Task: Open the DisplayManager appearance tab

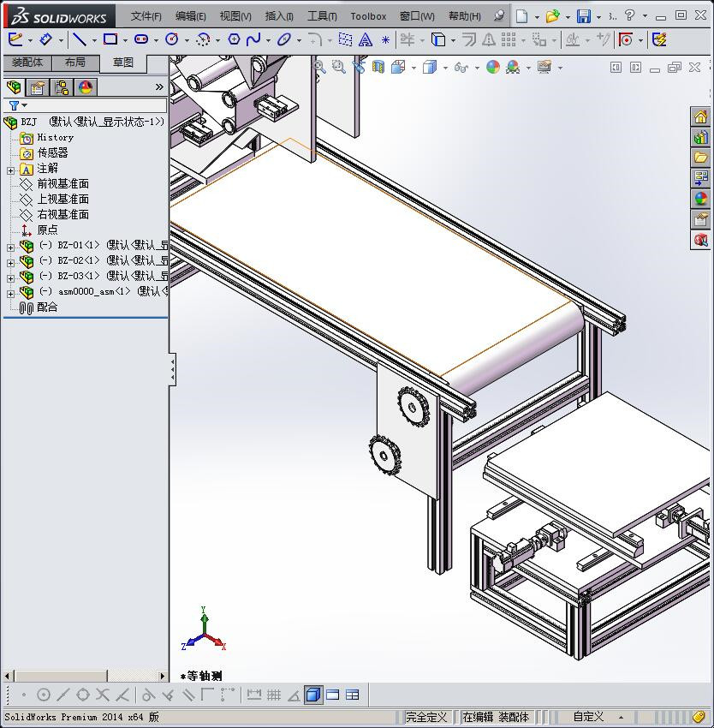Action: [x=85, y=87]
